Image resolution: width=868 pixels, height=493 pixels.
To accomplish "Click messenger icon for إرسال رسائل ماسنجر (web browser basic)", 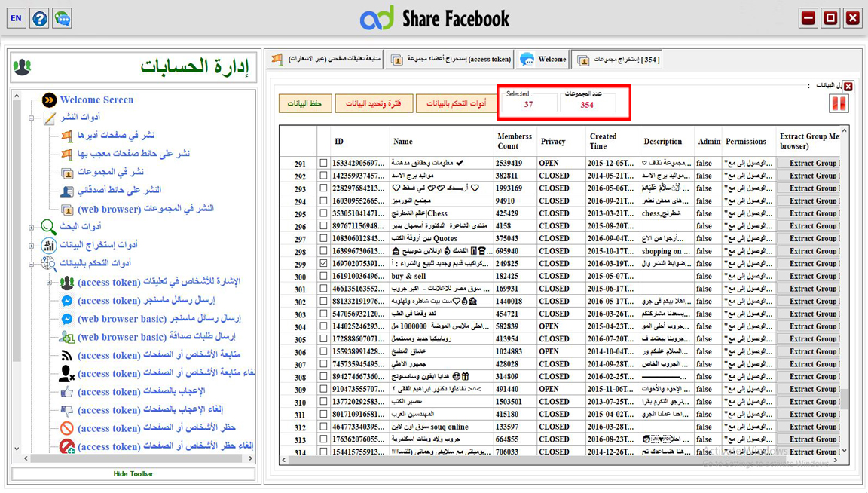I will (67, 319).
